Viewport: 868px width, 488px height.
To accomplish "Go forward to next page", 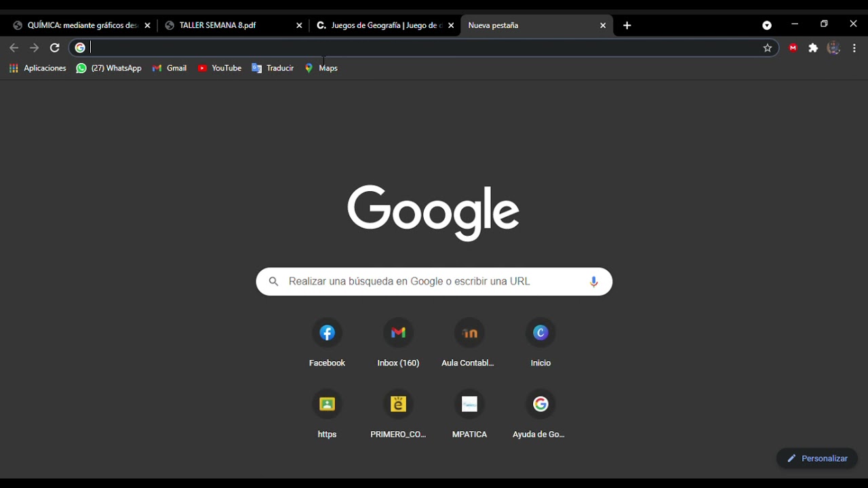I will coord(35,48).
